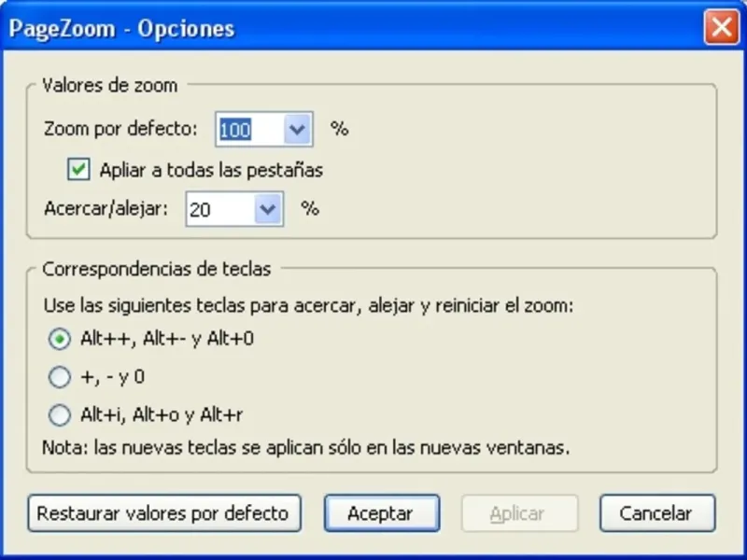This screenshot has width=747, height=560.
Task: Choose the +, - y 0 radio option
Action: (59, 377)
